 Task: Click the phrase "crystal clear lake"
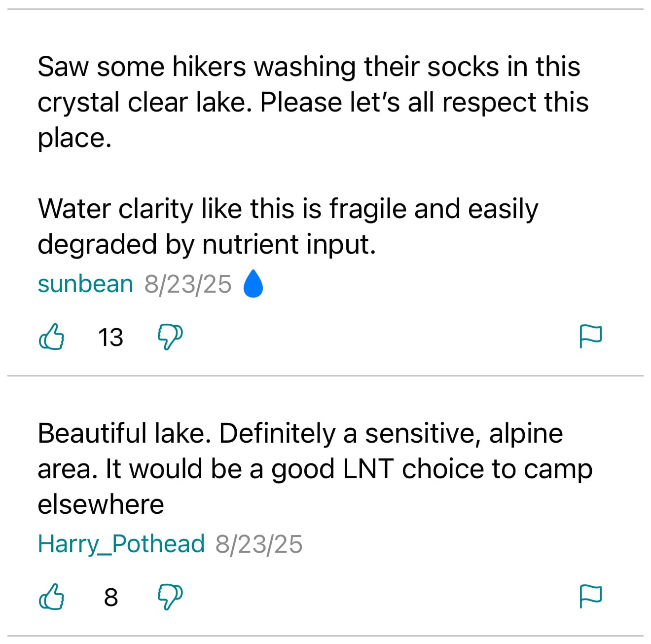click(144, 103)
